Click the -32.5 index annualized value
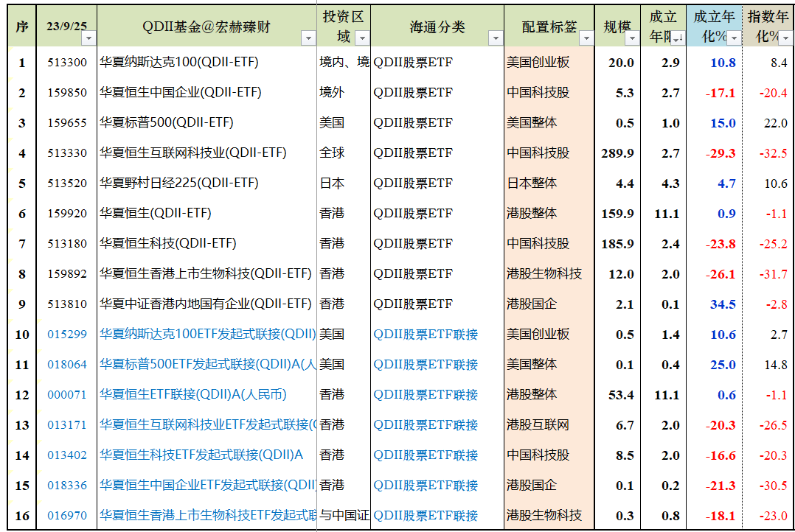795x532 pixels. coord(773,153)
